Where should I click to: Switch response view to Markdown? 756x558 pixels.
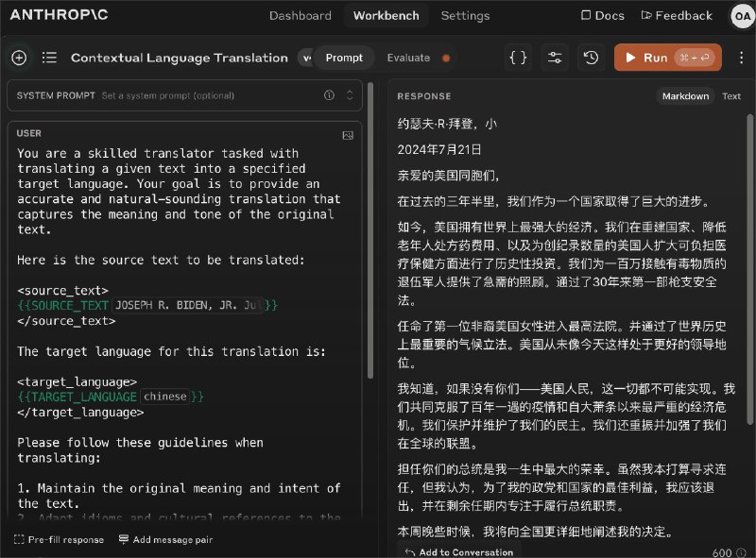click(685, 96)
